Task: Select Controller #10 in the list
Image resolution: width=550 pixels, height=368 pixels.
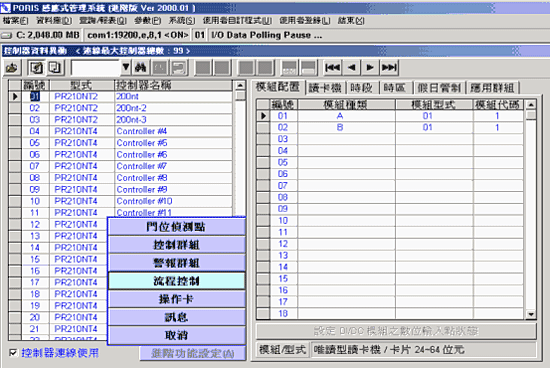Action: (x=120, y=201)
